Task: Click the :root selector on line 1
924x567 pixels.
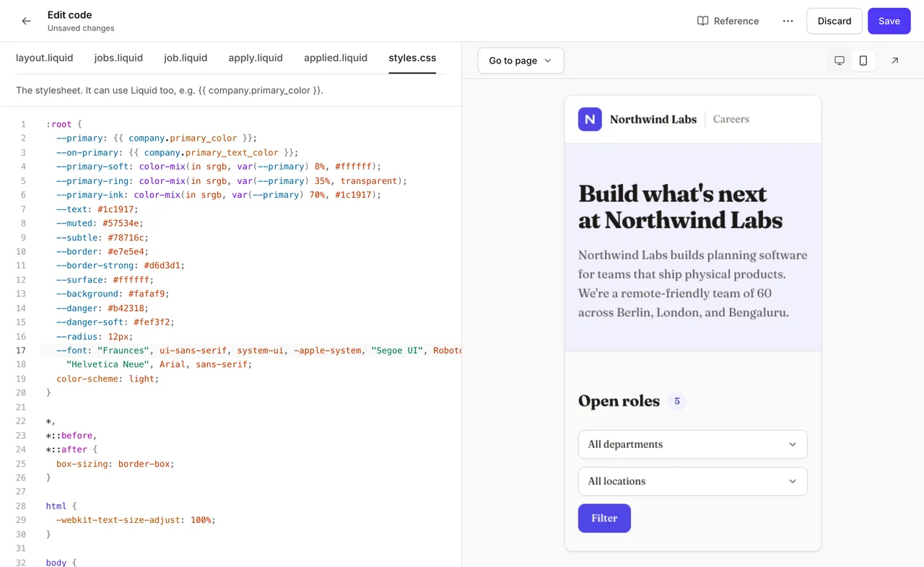Action: (x=58, y=124)
